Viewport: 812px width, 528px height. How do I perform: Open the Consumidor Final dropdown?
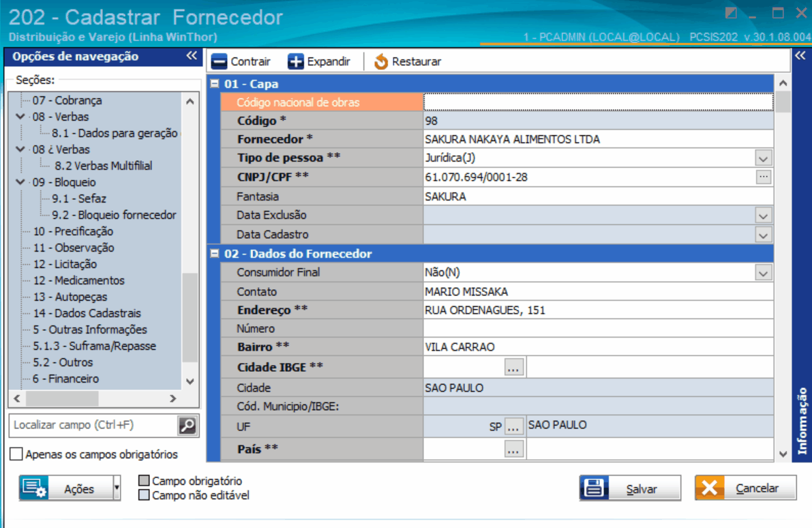(764, 273)
